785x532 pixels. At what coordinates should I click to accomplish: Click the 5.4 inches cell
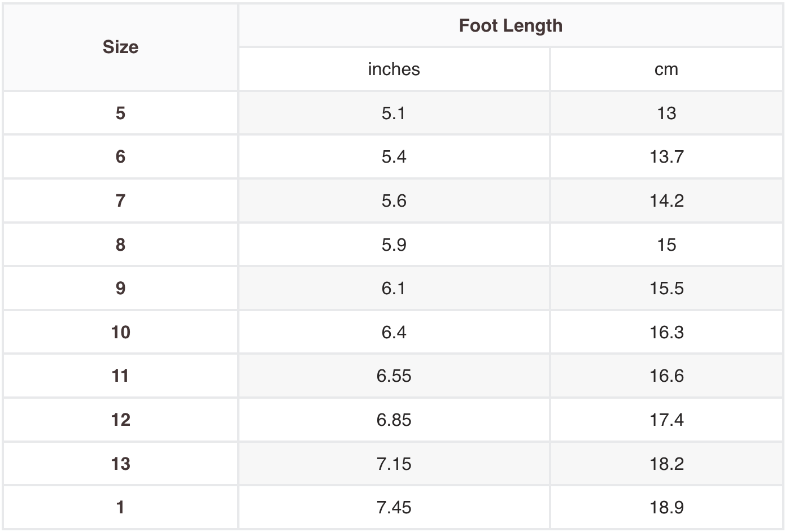394,156
